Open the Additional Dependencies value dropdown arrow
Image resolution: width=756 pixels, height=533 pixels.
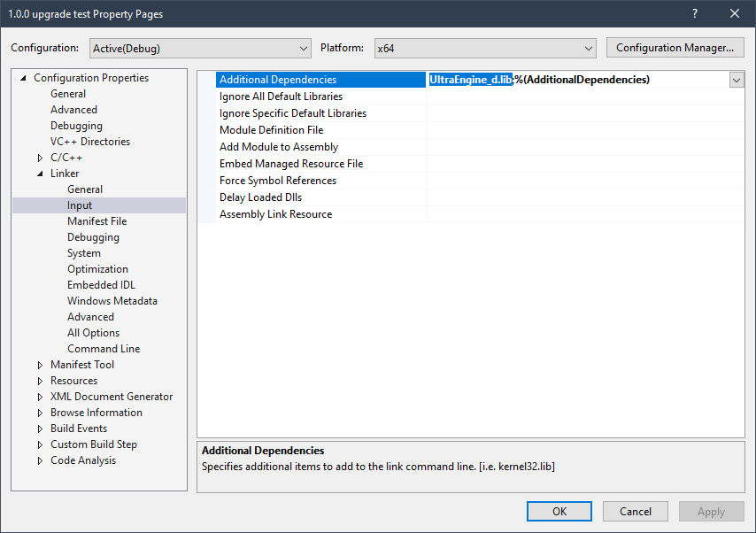click(736, 80)
